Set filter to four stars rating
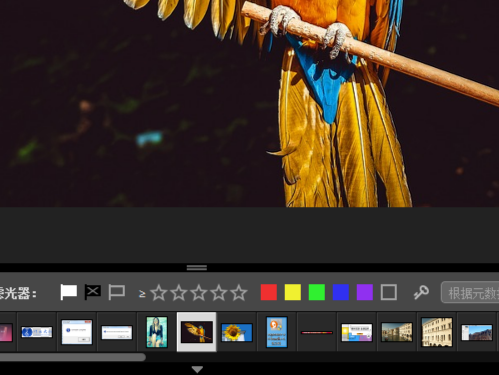Viewport: 499px width, 375px height. 219,293
